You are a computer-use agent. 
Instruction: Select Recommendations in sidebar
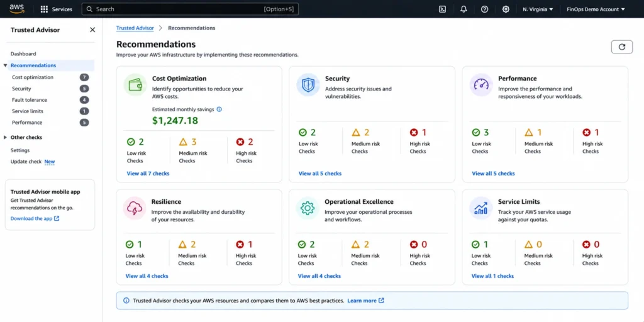point(33,65)
